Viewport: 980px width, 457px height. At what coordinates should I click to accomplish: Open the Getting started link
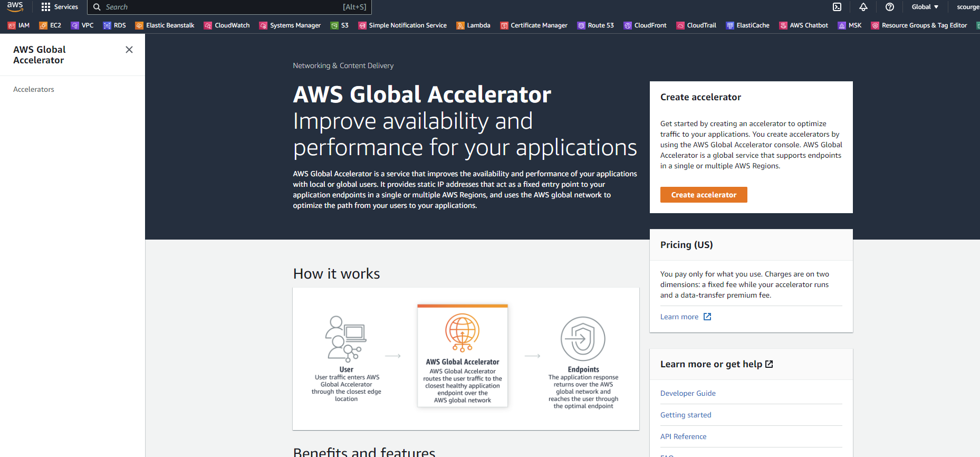pyautogui.click(x=686, y=415)
